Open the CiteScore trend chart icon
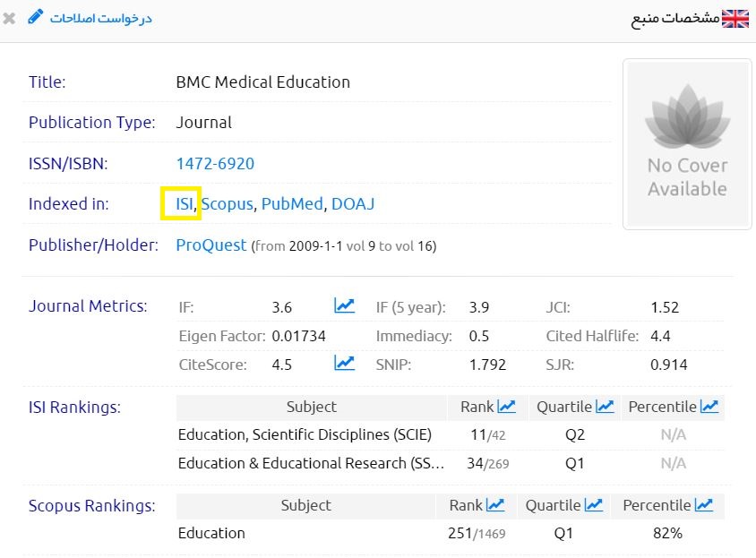756x558 pixels. tap(344, 364)
